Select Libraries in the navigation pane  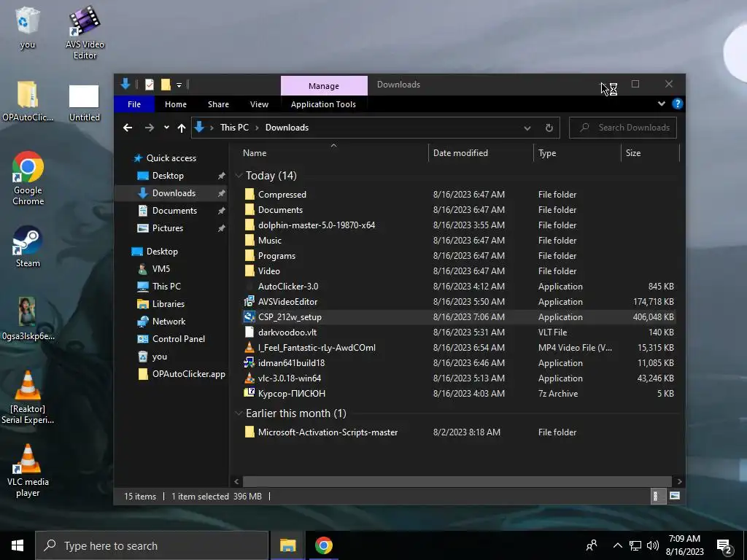pyautogui.click(x=169, y=304)
